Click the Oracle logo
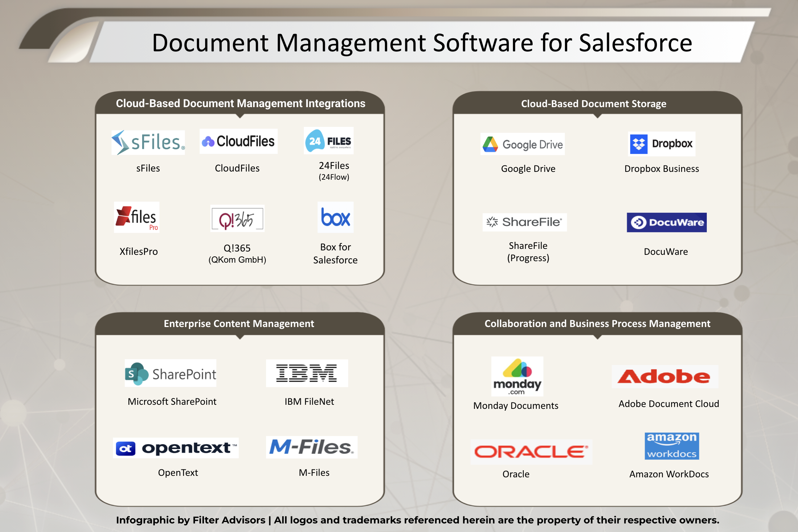This screenshot has width=798, height=532. pos(531,452)
